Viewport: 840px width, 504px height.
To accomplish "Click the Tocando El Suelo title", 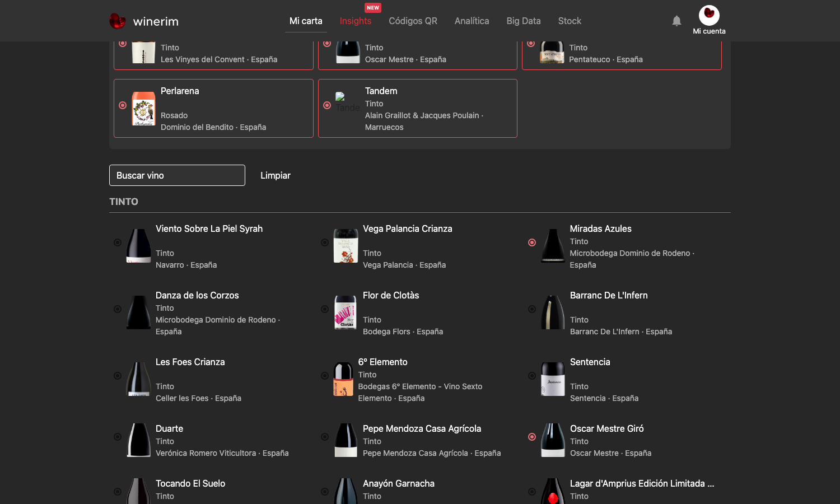I will (190, 483).
